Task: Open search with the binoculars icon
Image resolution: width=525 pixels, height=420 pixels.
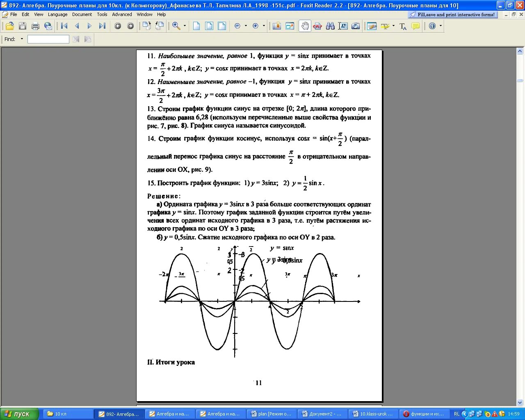Action: pyautogui.click(x=330, y=26)
